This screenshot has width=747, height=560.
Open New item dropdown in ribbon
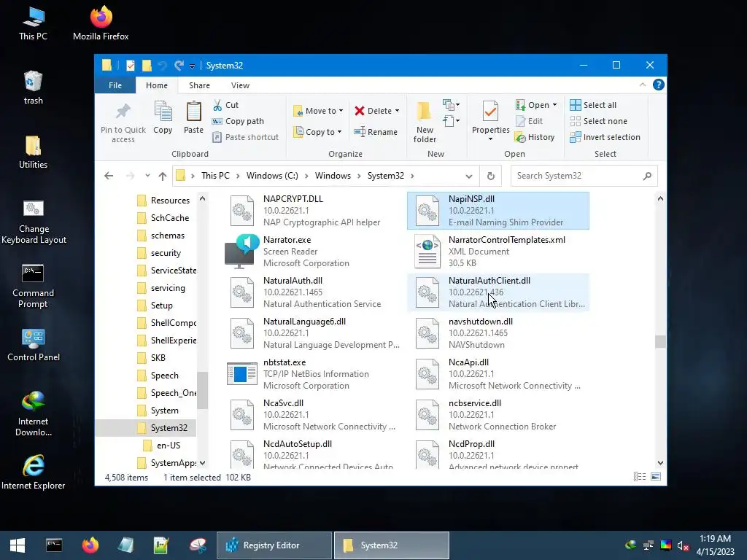451,105
